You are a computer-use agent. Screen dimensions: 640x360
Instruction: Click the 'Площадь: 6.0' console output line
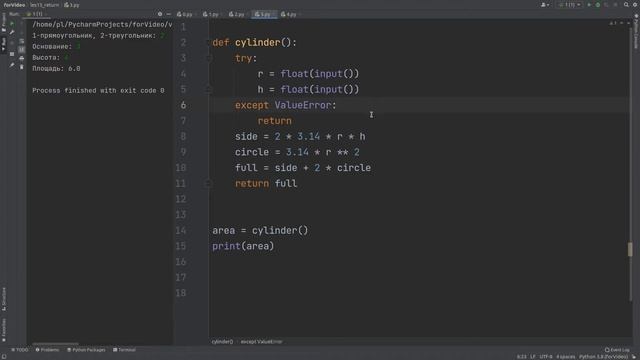tap(56, 69)
